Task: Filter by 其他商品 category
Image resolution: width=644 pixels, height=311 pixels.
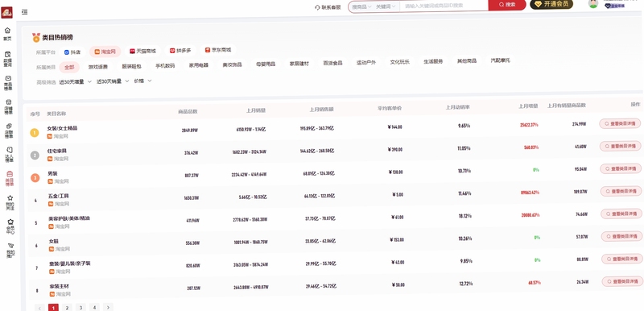Action: [x=467, y=61]
